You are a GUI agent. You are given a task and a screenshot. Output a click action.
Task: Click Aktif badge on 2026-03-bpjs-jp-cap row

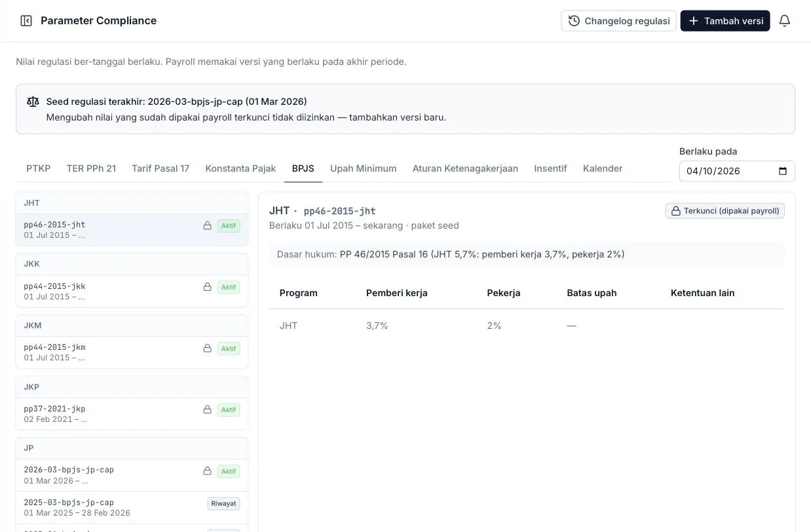click(x=229, y=471)
